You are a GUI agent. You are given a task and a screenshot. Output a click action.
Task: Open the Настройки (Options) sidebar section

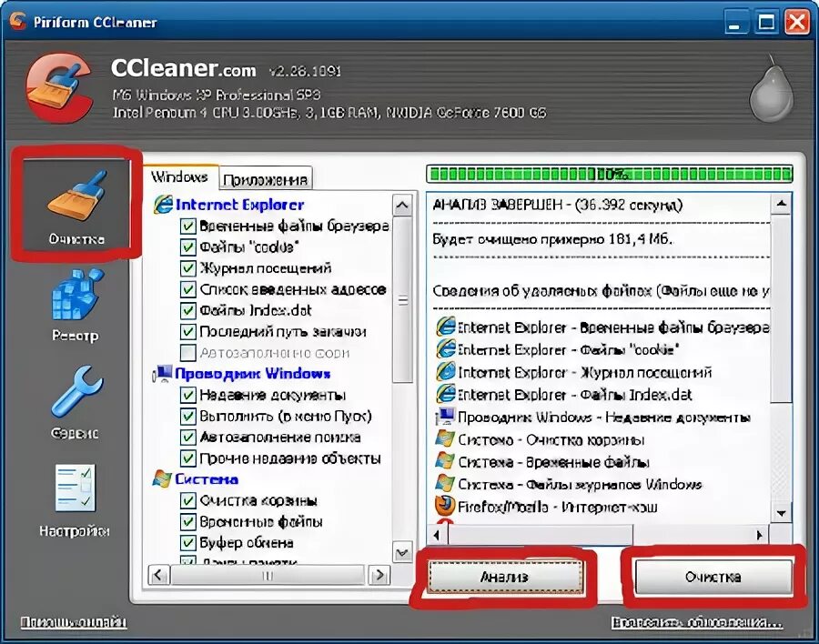pyautogui.click(x=75, y=500)
